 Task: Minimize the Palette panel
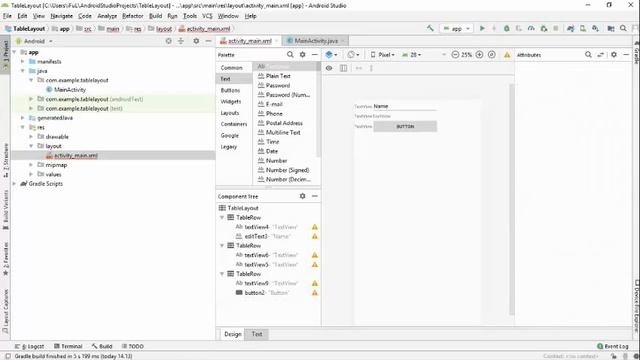(315, 54)
